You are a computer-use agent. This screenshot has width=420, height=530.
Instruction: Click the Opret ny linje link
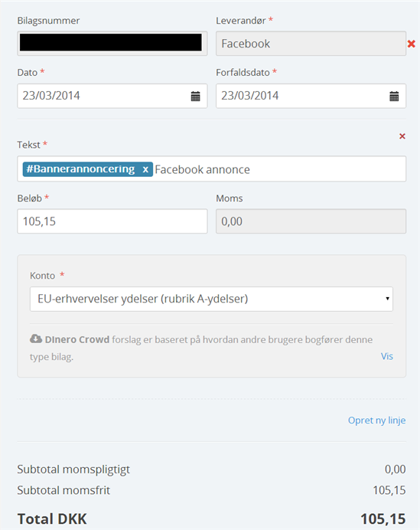point(377,420)
